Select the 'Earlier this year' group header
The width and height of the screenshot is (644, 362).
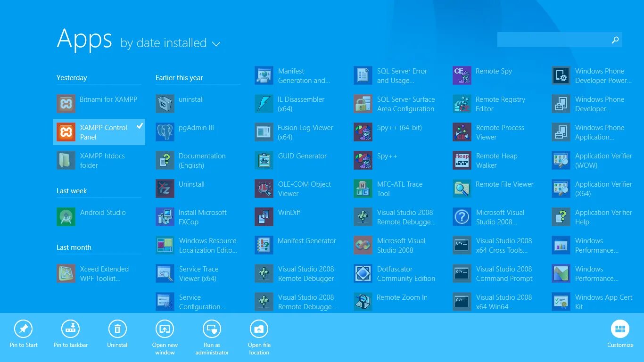tap(179, 78)
